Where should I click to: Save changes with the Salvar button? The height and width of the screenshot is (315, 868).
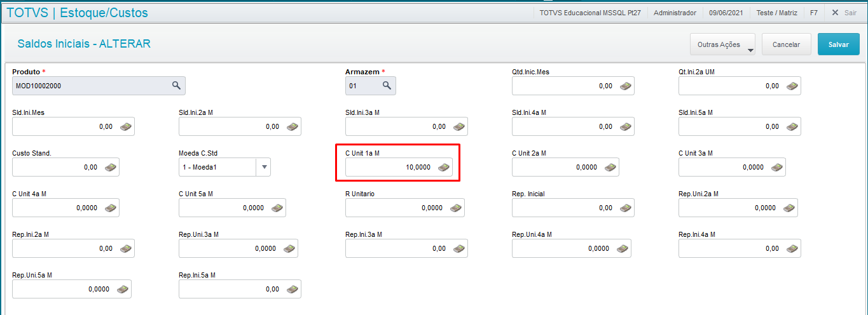pyautogui.click(x=839, y=44)
